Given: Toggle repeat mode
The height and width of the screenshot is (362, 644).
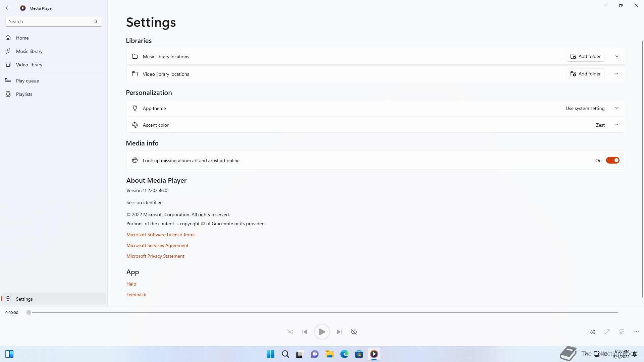Looking at the screenshot, I should click(354, 332).
